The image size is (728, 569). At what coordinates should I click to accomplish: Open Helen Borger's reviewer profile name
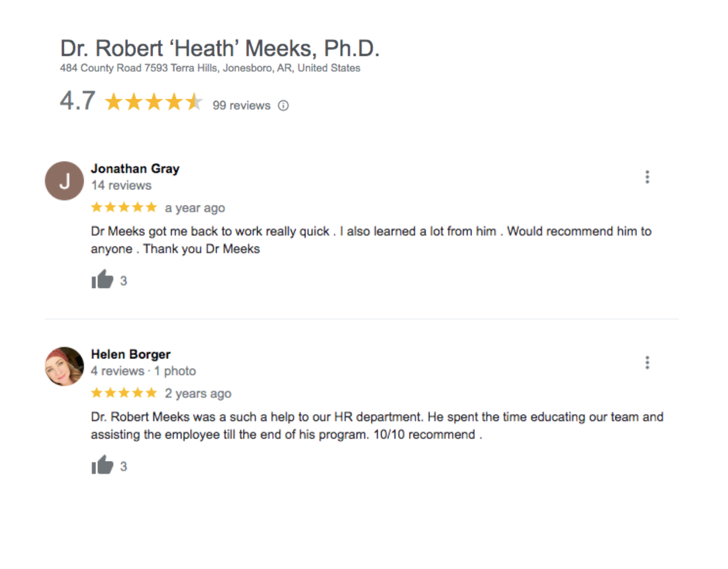coord(131,354)
